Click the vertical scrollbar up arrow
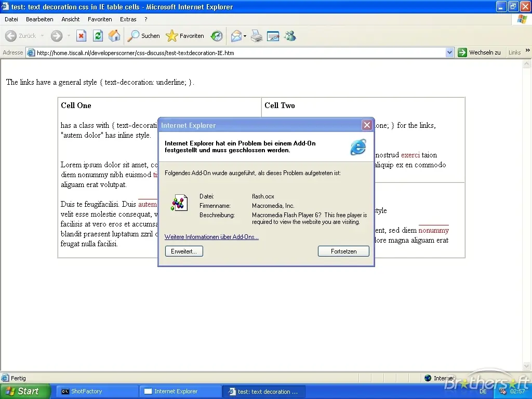 click(527, 64)
